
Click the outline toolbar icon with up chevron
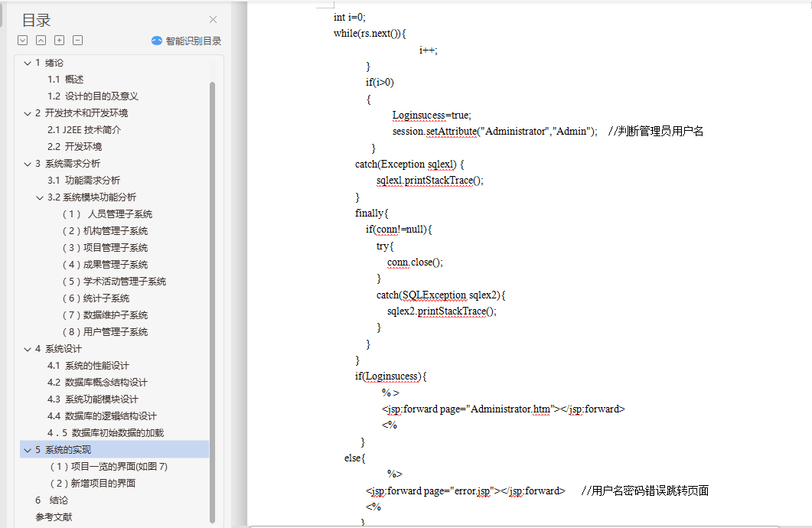pyautogui.click(x=41, y=41)
